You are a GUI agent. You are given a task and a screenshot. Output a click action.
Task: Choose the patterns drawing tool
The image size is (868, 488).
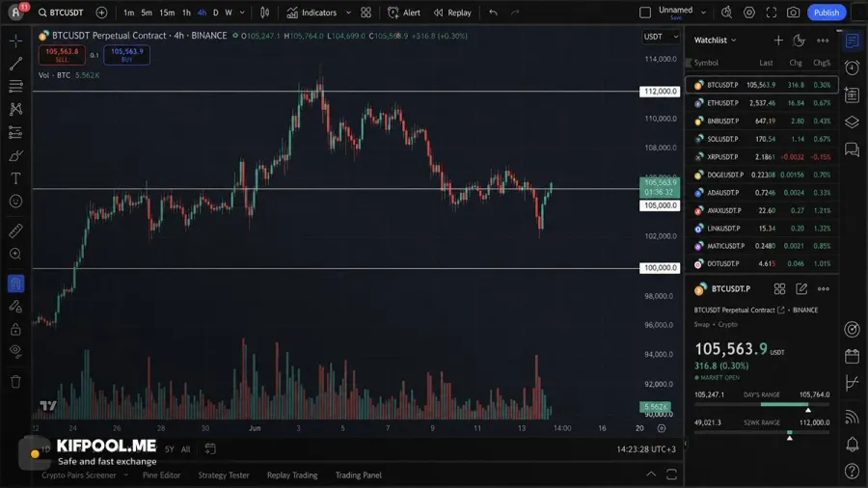click(15, 109)
